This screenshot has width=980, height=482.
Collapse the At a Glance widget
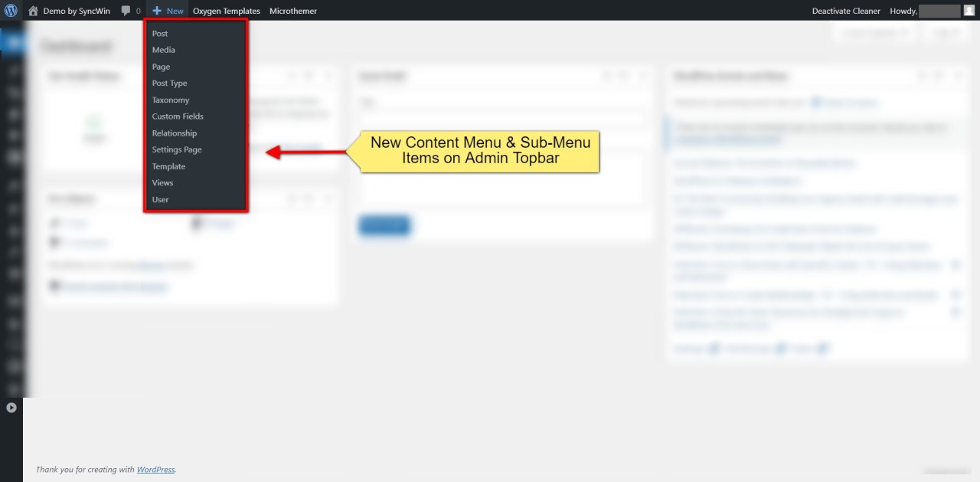[328, 198]
